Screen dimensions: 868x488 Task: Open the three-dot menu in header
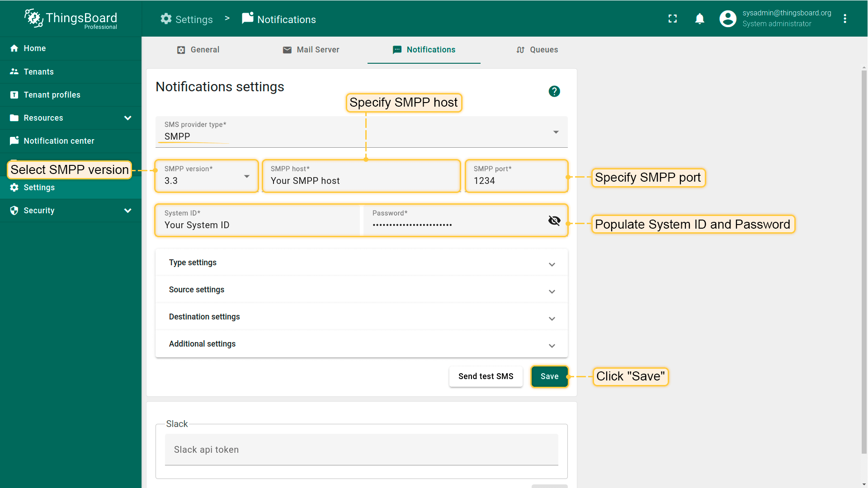(x=844, y=19)
